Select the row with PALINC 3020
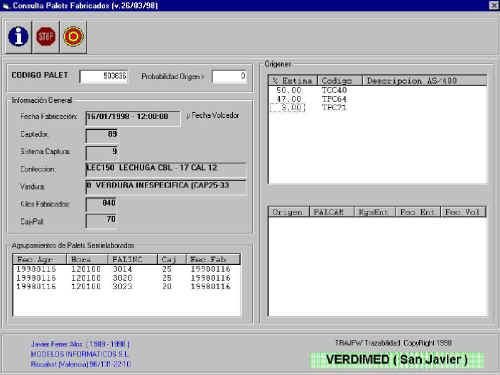 [127, 278]
